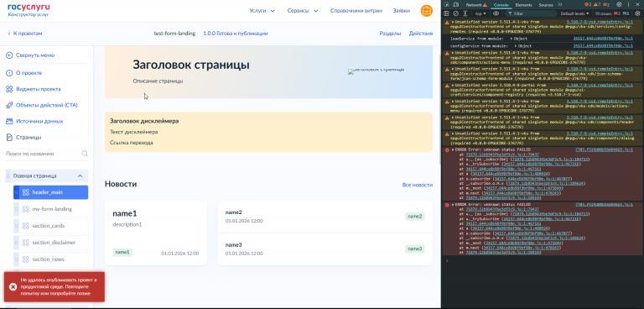
Task: Toggle the console sidebar icon
Action: coord(446,13)
